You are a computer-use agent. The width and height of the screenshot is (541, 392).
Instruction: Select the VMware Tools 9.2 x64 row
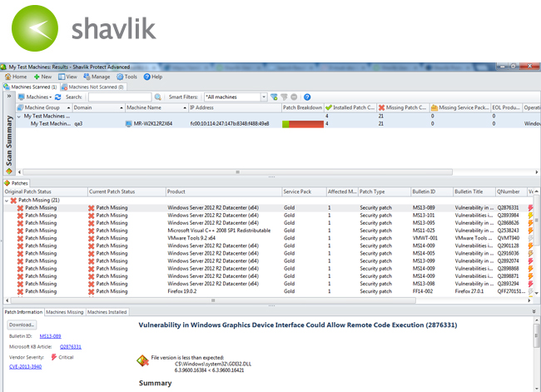pos(269,238)
